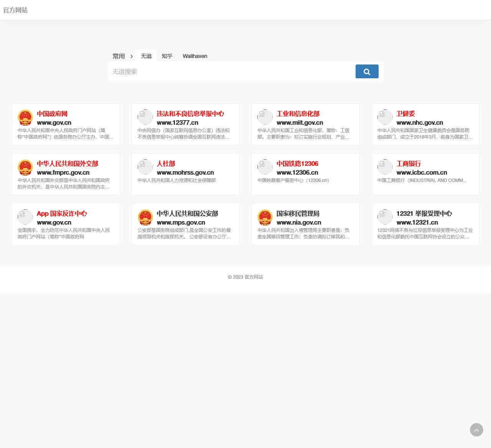Click the www.nia.gov.cn URL text
Image resolution: width=491 pixels, height=448 pixels.
(x=299, y=222)
